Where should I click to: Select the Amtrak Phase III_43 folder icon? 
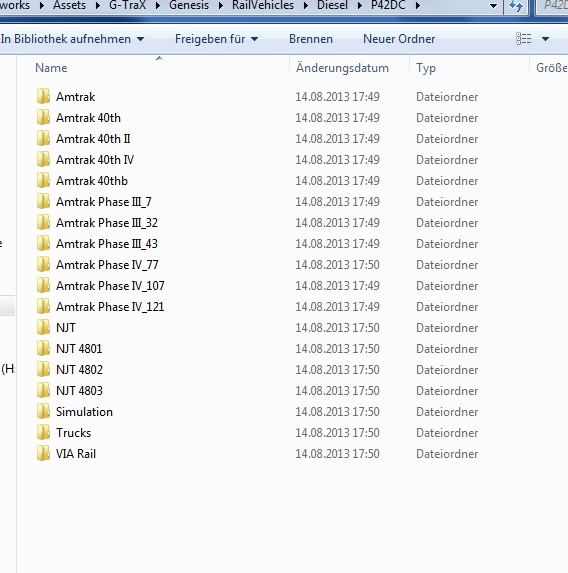43,244
